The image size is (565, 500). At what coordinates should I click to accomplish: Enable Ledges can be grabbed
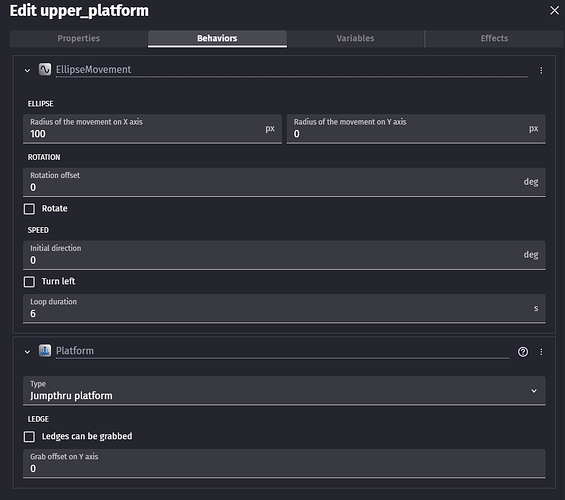coord(29,437)
